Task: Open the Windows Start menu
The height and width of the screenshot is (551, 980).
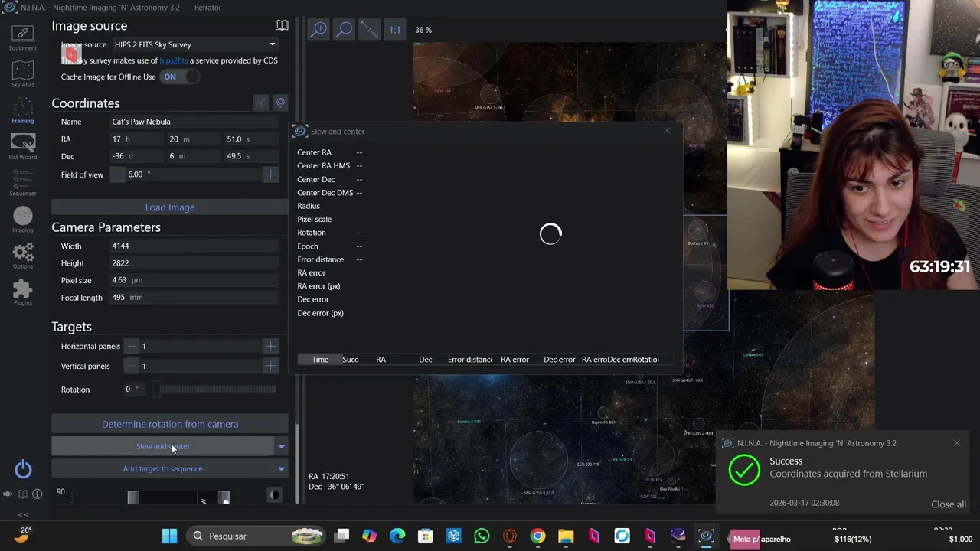Action: point(169,536)
